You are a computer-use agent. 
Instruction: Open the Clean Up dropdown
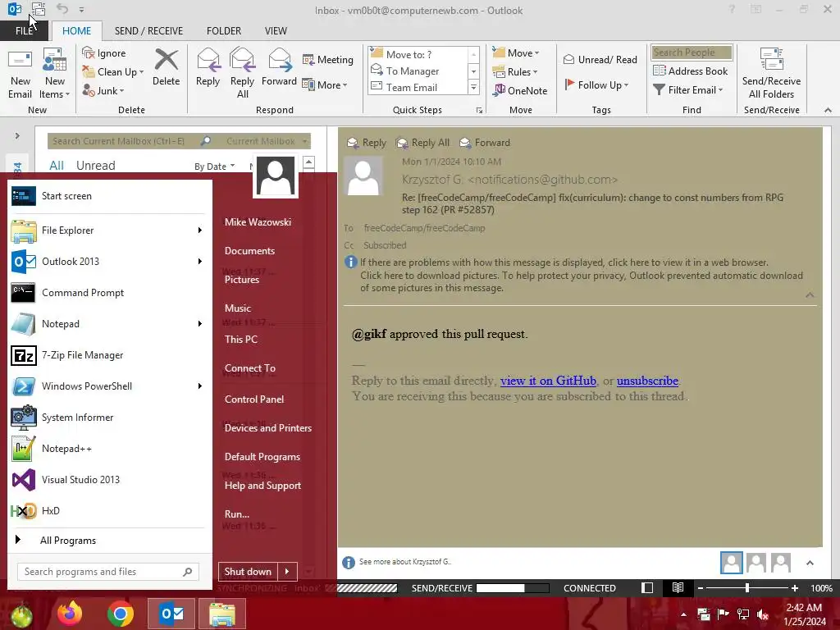pyautogui.click(x=113, y=72)
